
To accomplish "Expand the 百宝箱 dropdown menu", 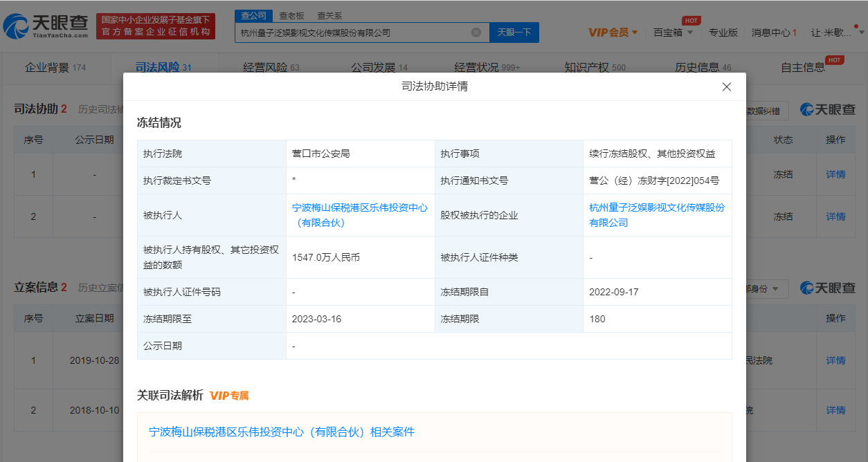I will click(x=673, y=33).
